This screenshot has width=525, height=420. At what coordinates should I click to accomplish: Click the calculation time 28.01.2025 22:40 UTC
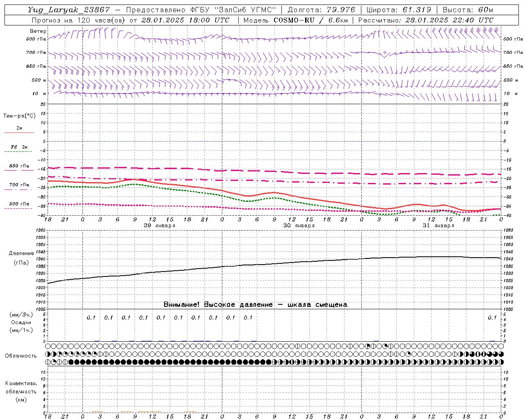tap(450, 20)
